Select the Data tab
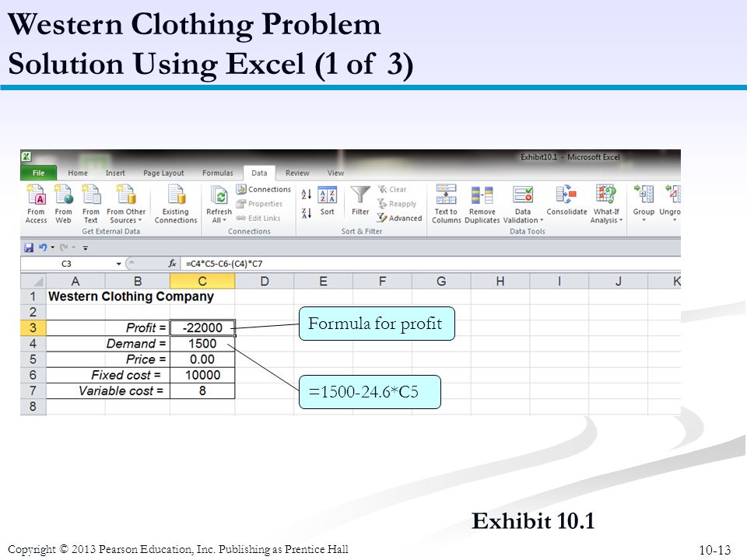 [259, 173]
